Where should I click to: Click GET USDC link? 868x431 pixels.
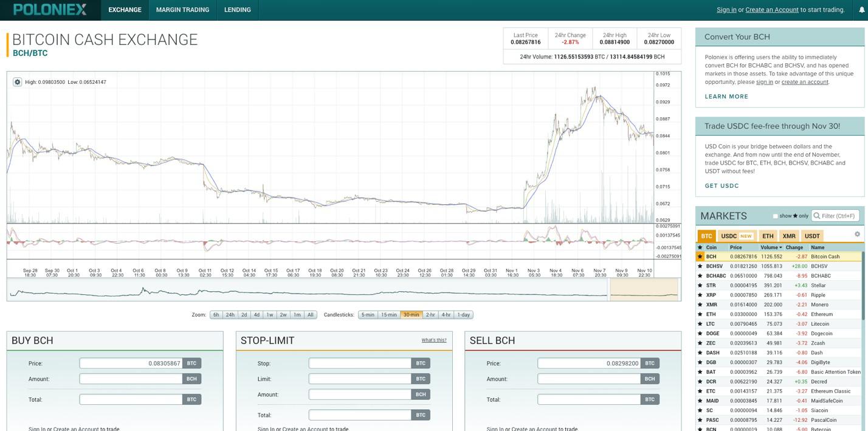(722, 186)
